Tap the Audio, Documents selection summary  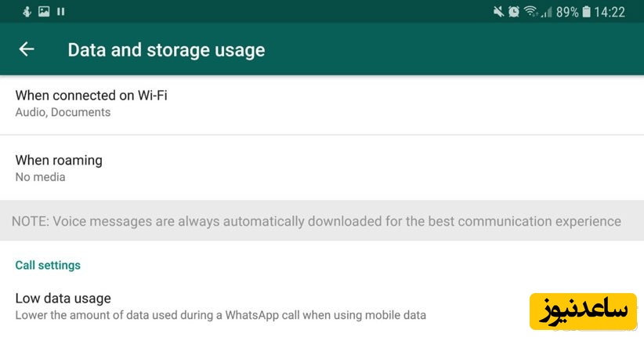tap(63, 113)
